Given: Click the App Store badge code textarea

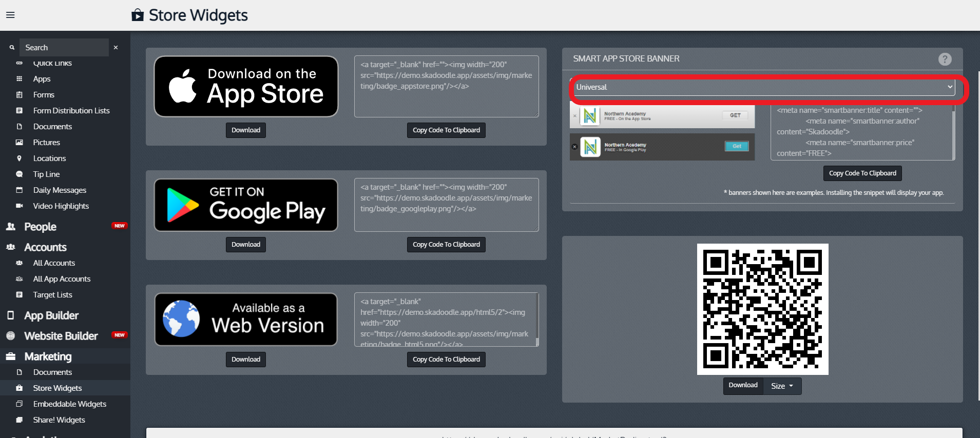Looking at the screenshot, I should (x=446, y=86).
